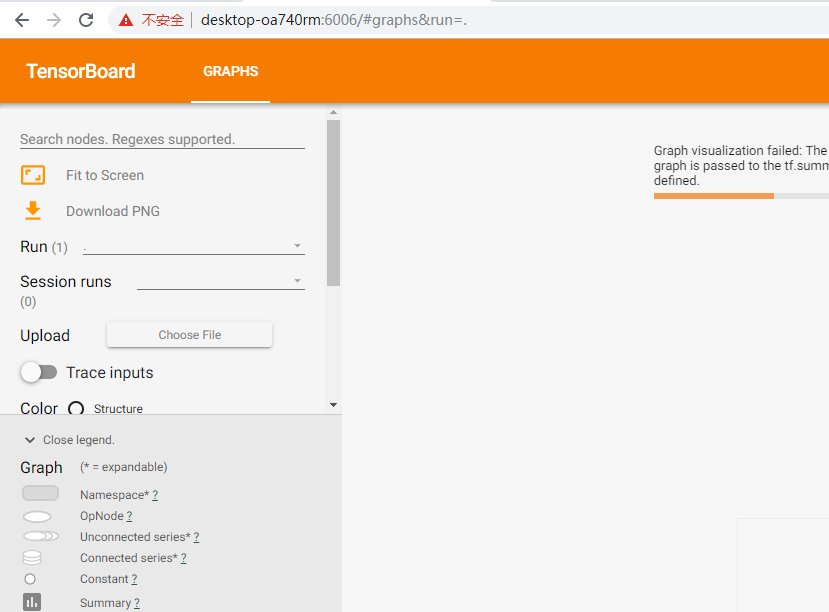Open the Constant help question mark link
This screenshot has width=829, height=612.
[134, 580]
